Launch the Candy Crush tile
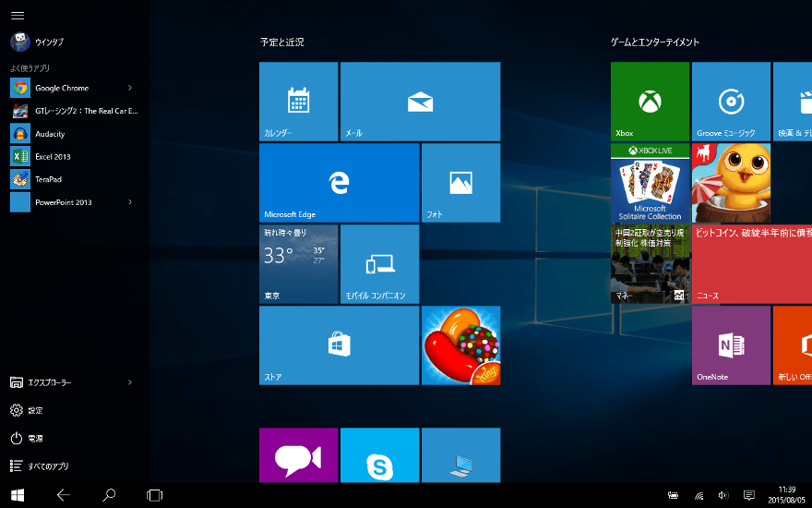 point(460,345)
